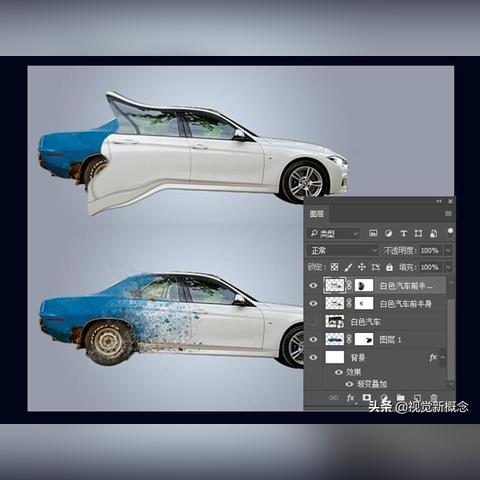Hide the top 白色汽车前半… layer
The image size is (480, 480).
pos(313,285)
